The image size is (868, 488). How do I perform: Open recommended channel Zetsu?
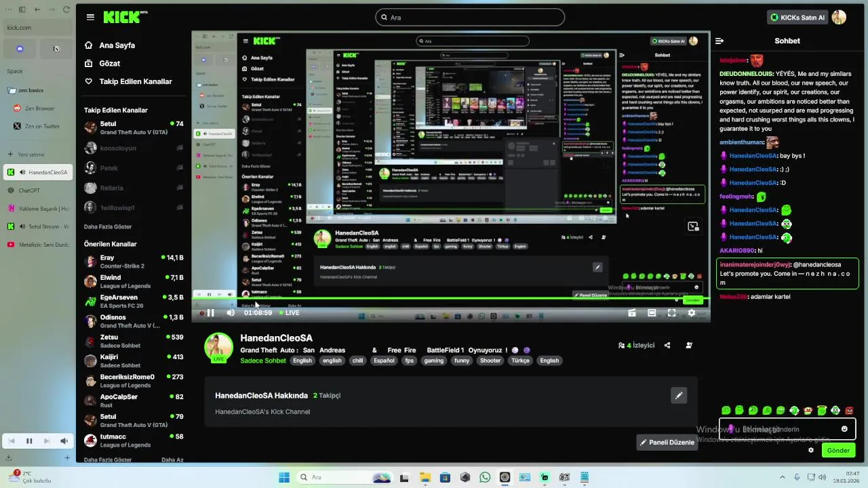[134, 341]
